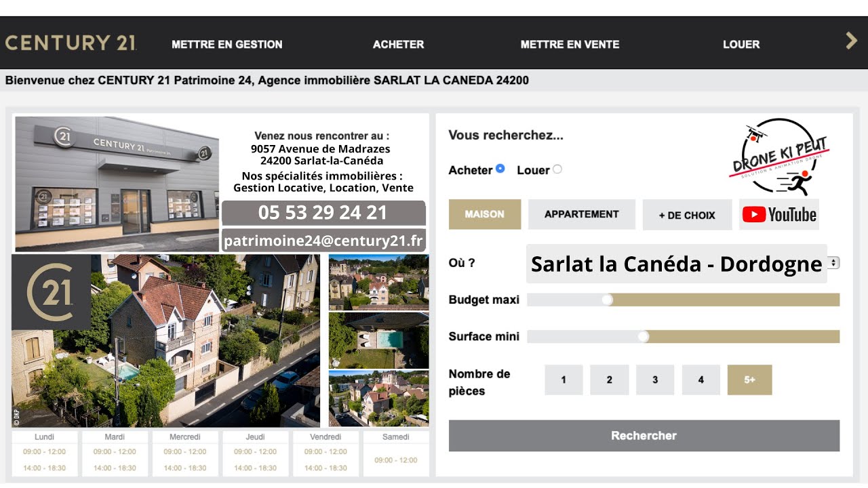This screenshot has height=488, width=868.
Task: Click the Jeudi opening hours cell
Action: (x=256, y=453)
